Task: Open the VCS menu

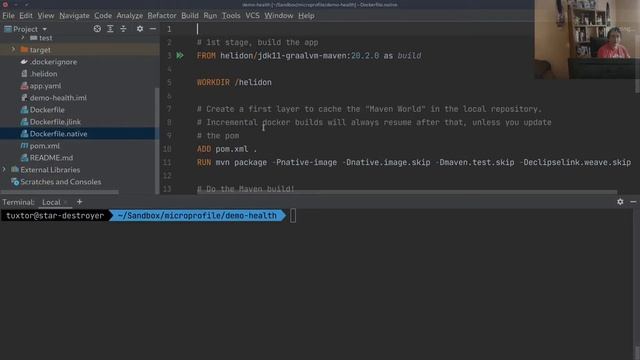Action: coord(252,16)
